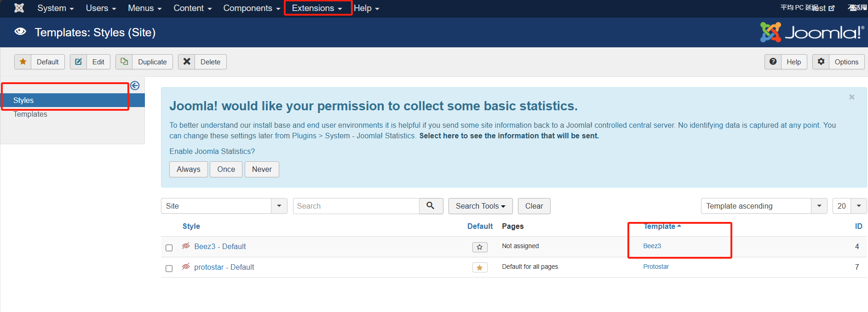Open the Content menu
868x312 pixels.
192,8
